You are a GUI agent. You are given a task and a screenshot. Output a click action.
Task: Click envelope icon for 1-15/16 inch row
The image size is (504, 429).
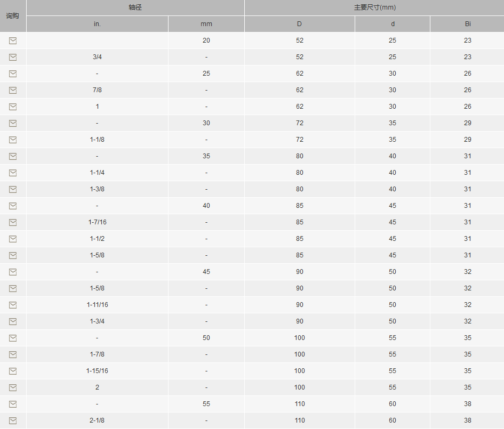pos(13,371)
